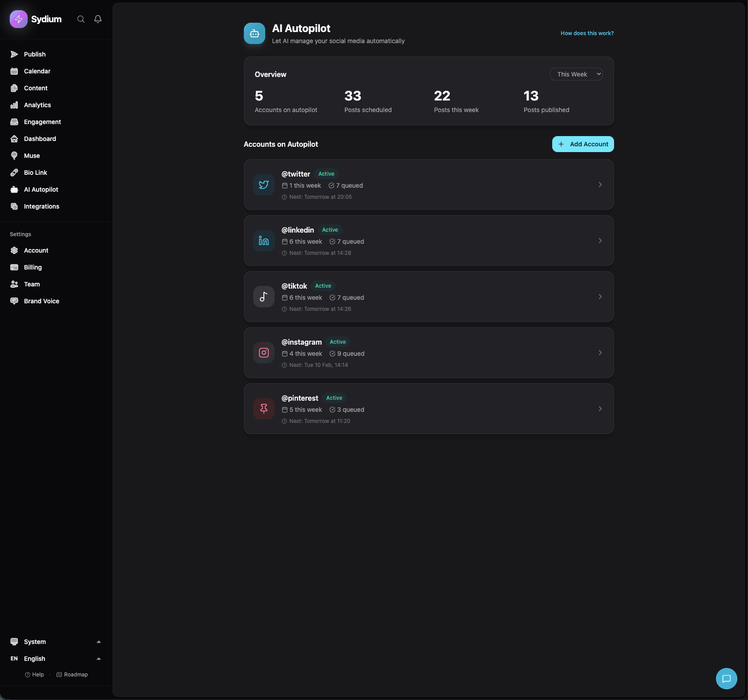This screenshot has height=700, width=748.
Task: Open the Calendar section
Action: coord(37,71)
